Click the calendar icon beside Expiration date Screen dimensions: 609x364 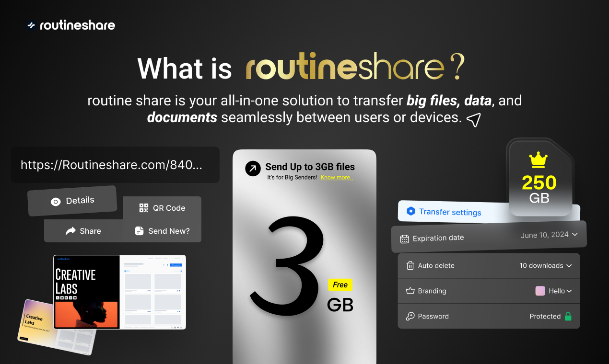[404, 239]
